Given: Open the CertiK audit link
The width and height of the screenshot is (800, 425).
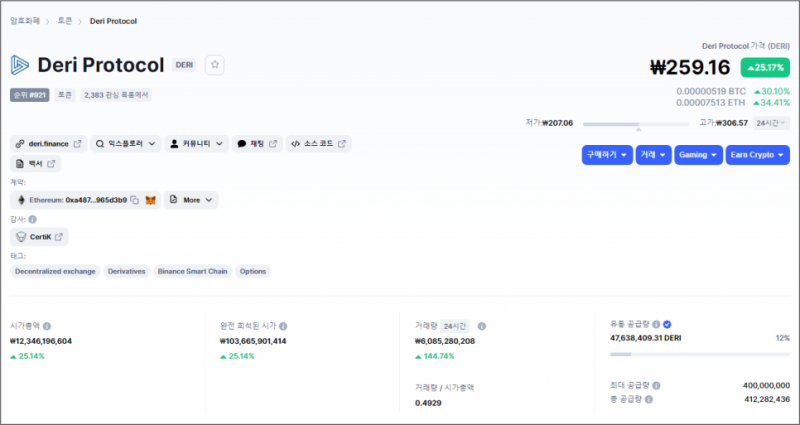Looking at the screenshot, I should tap(40, 237).
